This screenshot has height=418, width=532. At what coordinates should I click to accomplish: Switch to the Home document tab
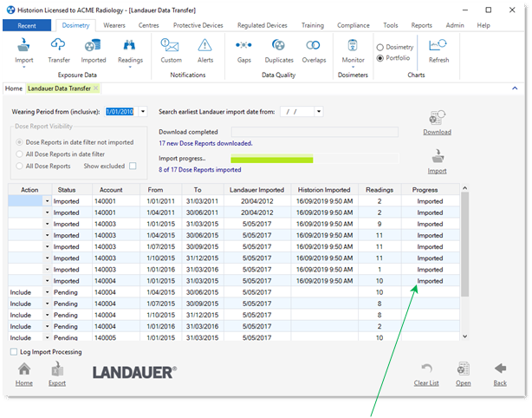coord(14,88)
